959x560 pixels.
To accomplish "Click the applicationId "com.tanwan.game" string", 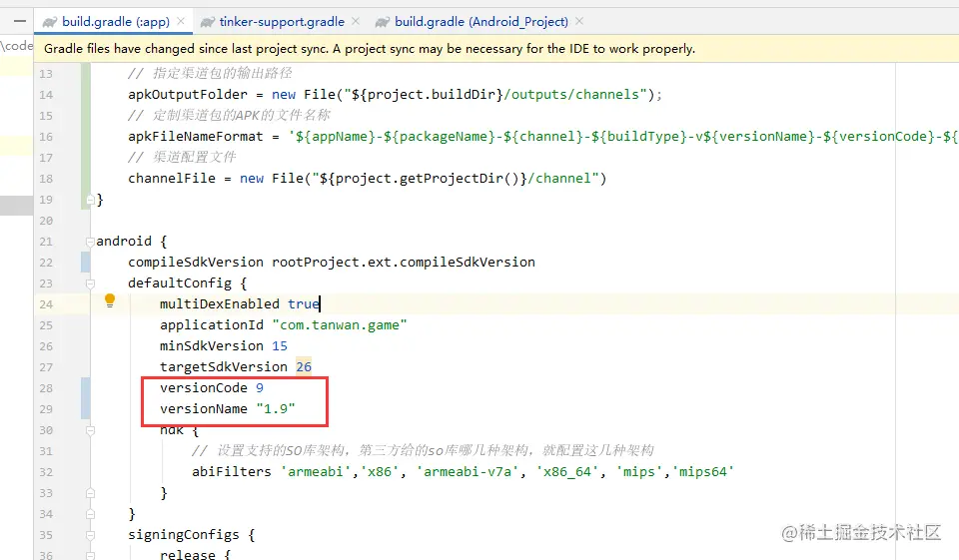I will (x=340, y=324).
